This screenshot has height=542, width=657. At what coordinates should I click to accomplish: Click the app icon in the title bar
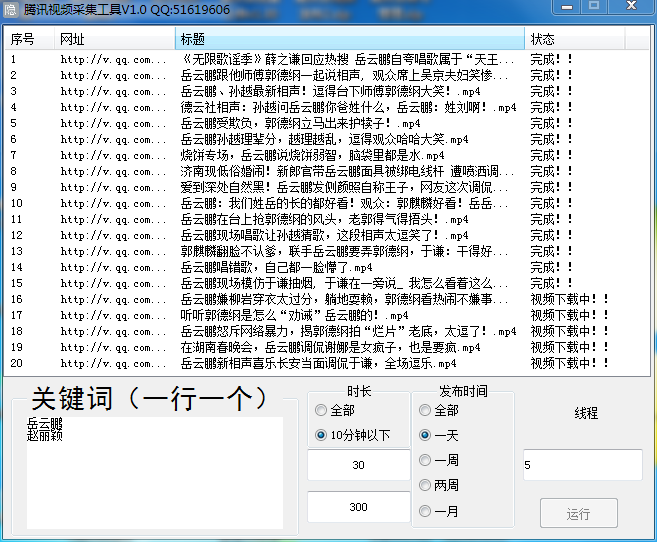tap(10, 9)
